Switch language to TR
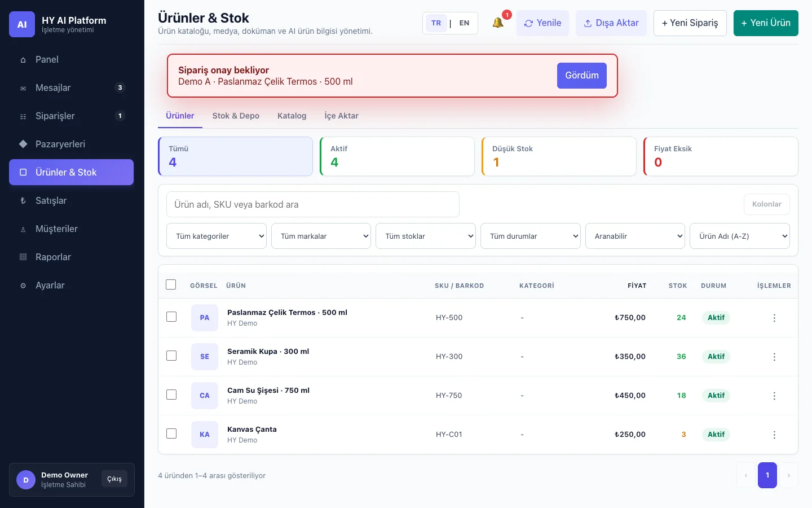 436,23
